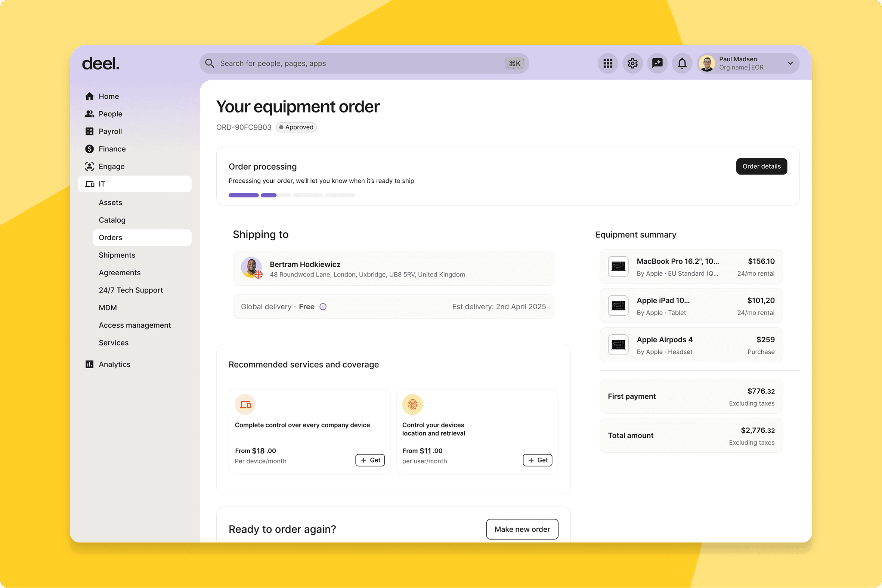Collapse the IT sidebar section
This screenshot has width=882, height=588.
134,184
